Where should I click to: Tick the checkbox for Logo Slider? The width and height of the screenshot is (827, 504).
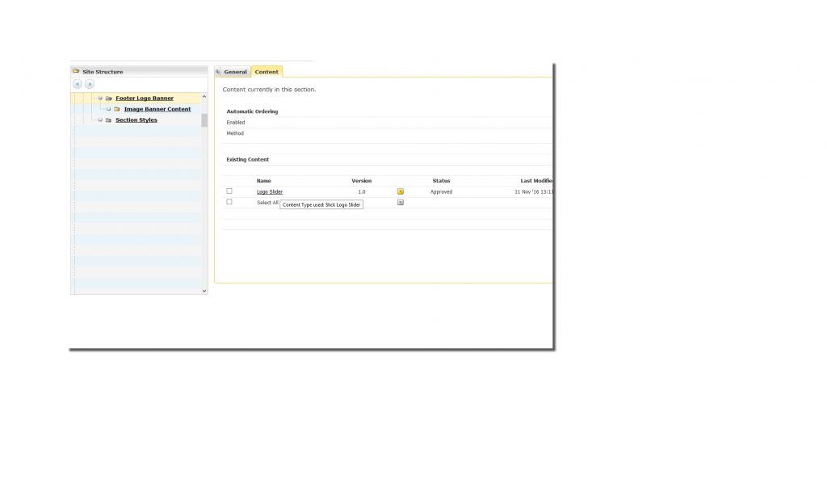tap(229, 191)
